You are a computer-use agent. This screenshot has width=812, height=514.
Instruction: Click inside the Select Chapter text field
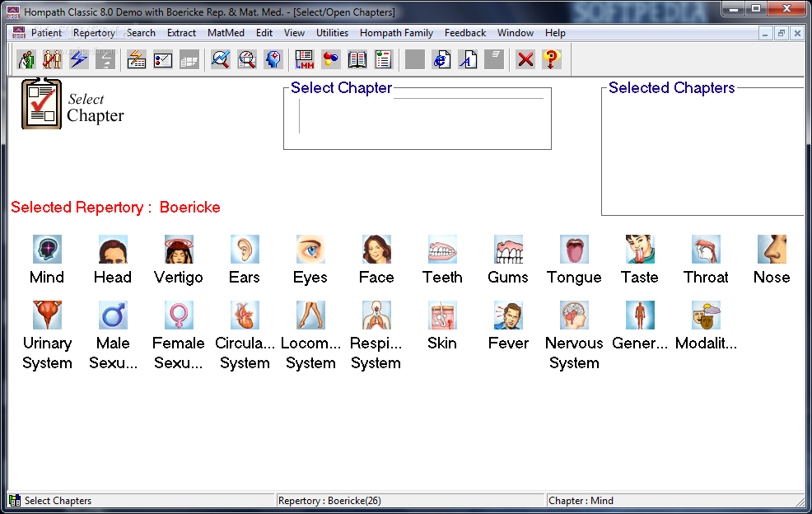point(421,116)
